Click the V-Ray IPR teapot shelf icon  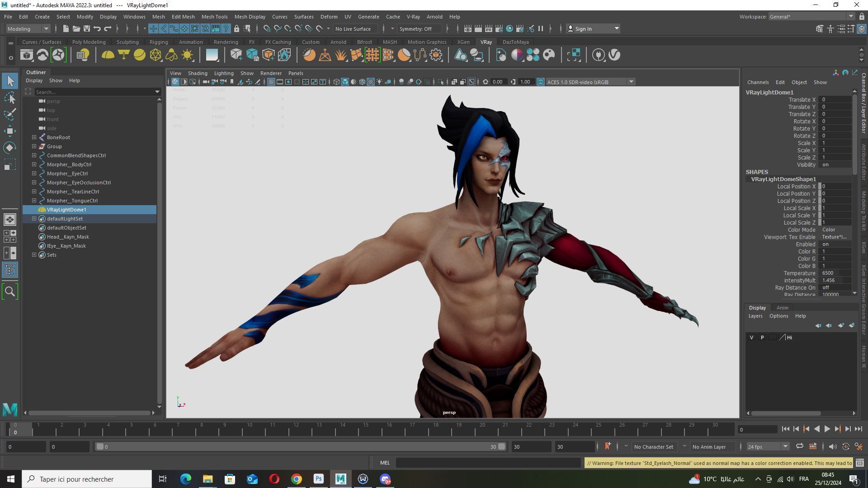pos(42,55)
